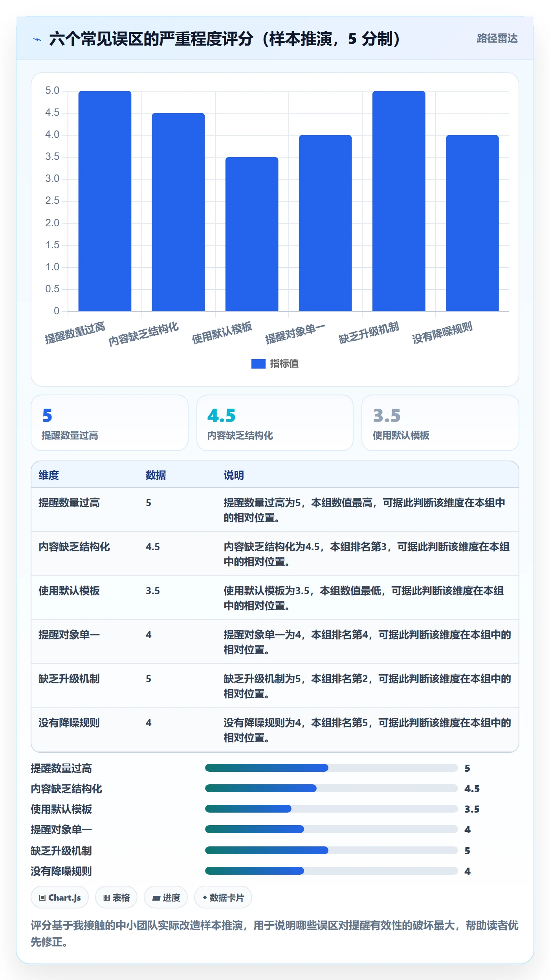Select the 缺乏升级机制 bar in chart

(x=399, y=201)
